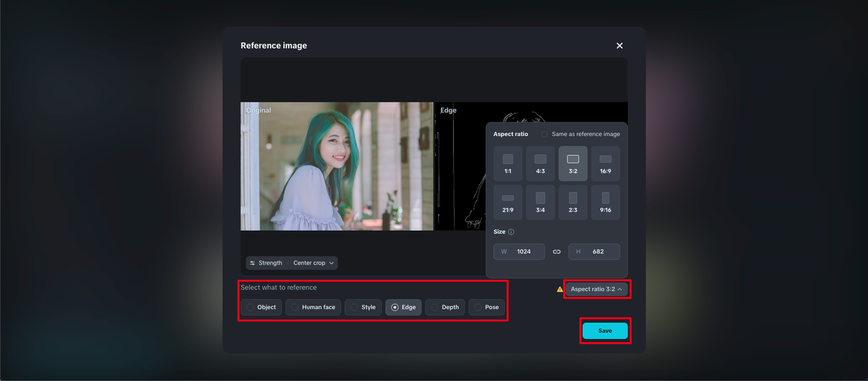Viewport: 868px width, 381px height.
Task: Pick the 21:9 aspect ratio tile
Action: coord(508,202)
